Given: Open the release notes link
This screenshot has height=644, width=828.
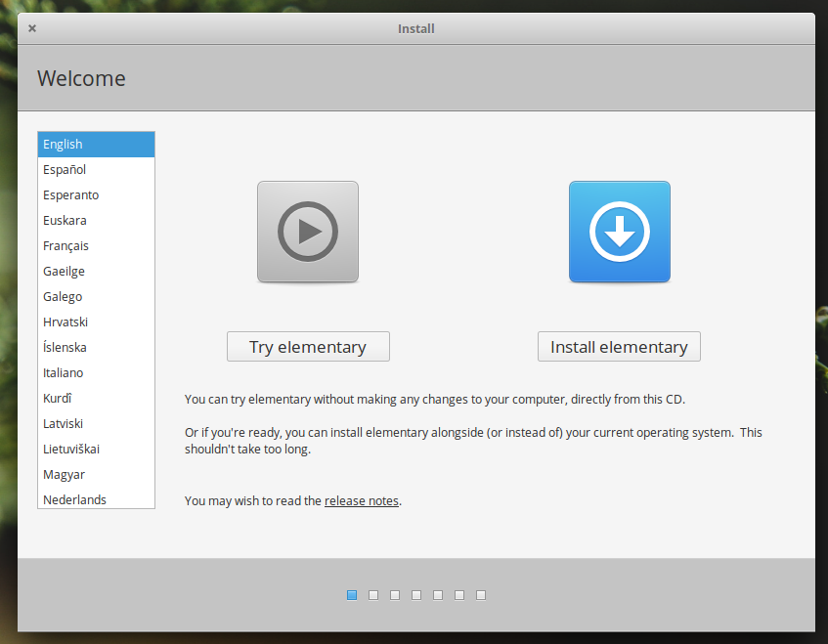Looking at the screenshot, I should coord(361,500).
